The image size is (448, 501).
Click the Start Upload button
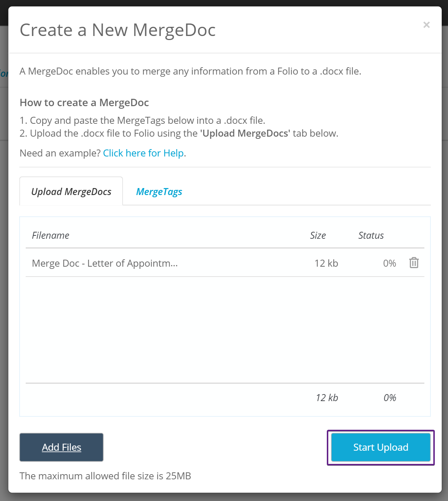click(380, 447)
